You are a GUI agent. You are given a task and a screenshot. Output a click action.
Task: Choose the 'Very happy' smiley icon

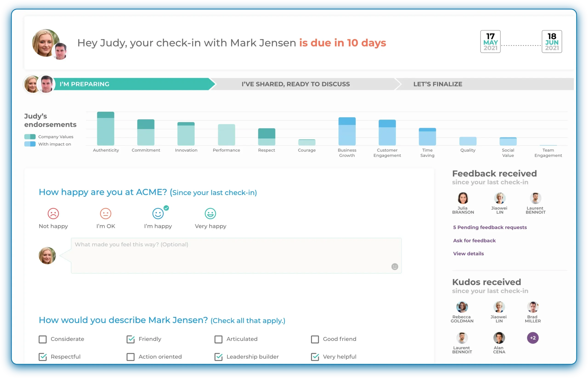point(210,214)
